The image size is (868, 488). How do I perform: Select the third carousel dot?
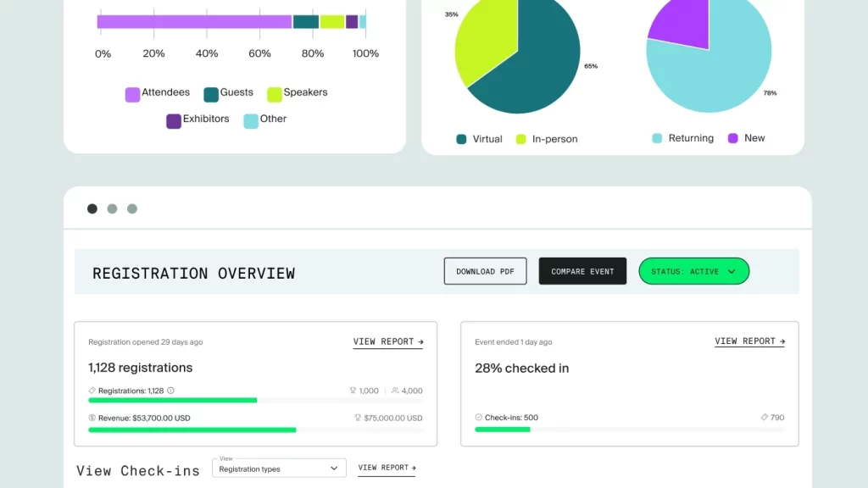point(132,208)
